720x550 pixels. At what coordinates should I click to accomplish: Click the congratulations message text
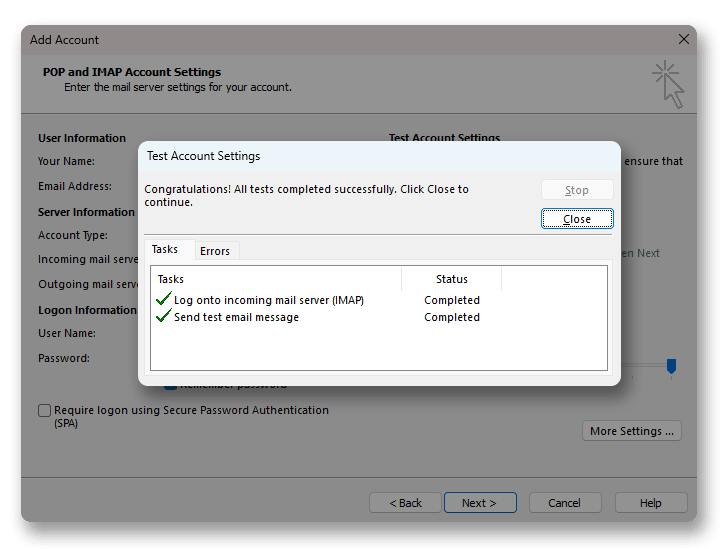coord(306,196)
